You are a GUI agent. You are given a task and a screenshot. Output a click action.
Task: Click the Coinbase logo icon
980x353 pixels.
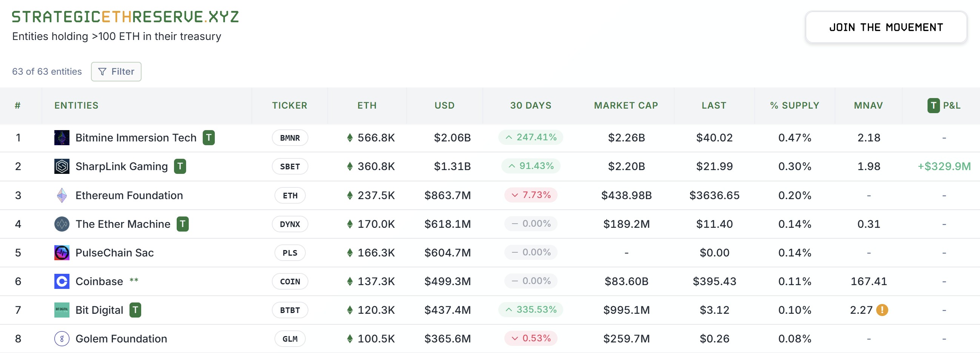point(62,282)
